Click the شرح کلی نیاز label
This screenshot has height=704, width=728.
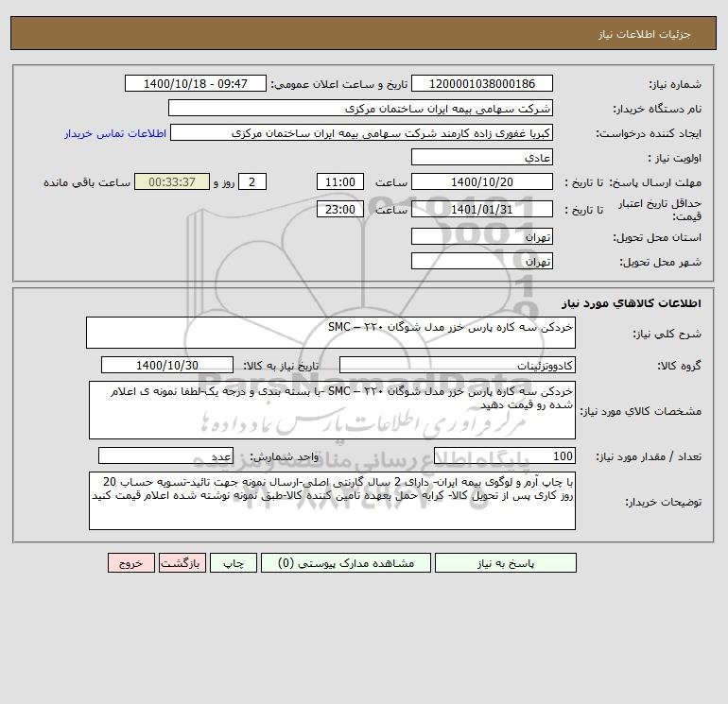click(667, 334)
